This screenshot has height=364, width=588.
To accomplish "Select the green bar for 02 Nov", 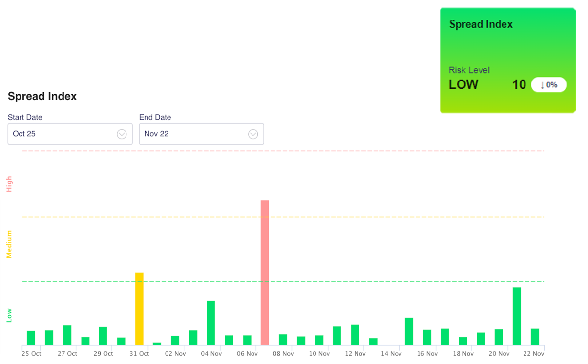I will 175,341.
